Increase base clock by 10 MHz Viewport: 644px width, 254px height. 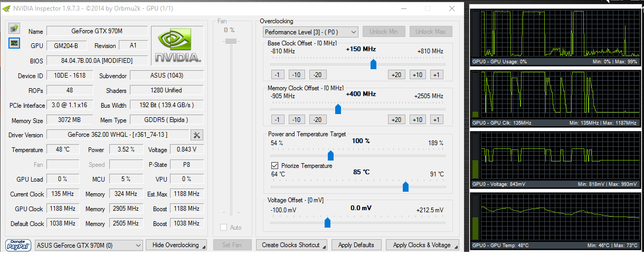click(x=417, y=75)
